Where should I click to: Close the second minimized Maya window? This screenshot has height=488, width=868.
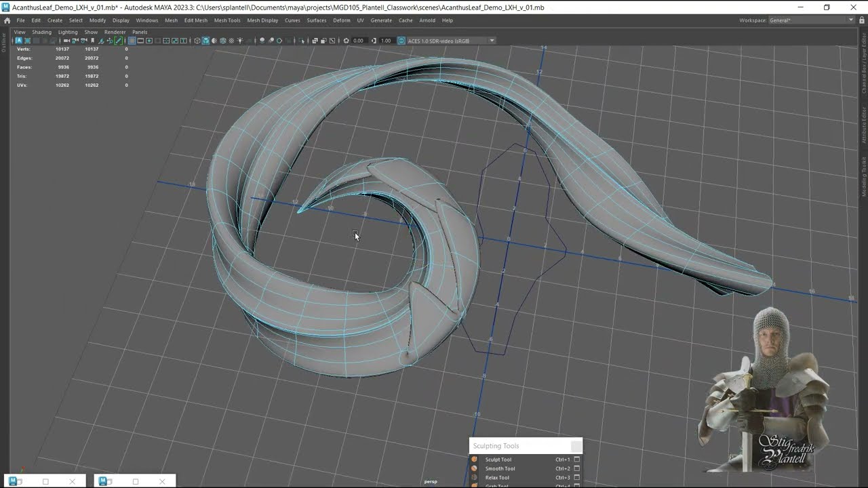[x=162, y=481]
